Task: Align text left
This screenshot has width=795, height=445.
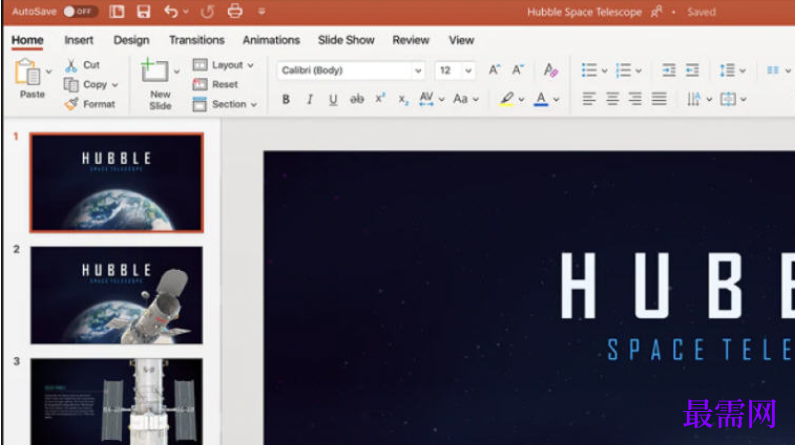Action: 589,99
